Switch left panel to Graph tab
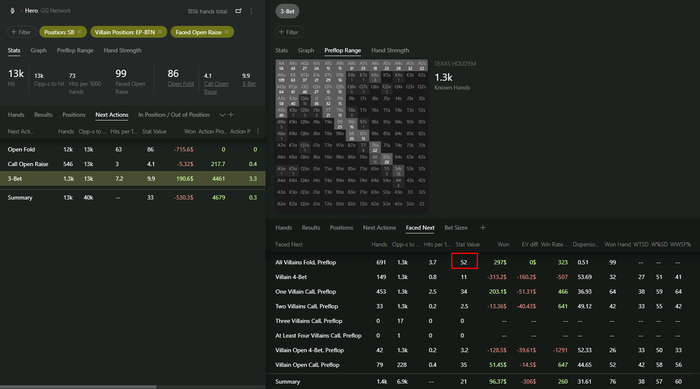This screenshot has width=700, height=389. (38, 50)
